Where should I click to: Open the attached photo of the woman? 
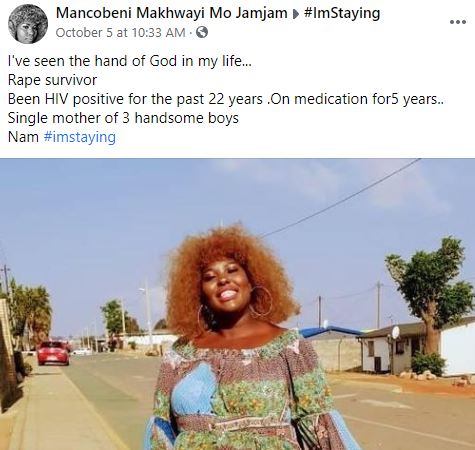tap(237, 304)
